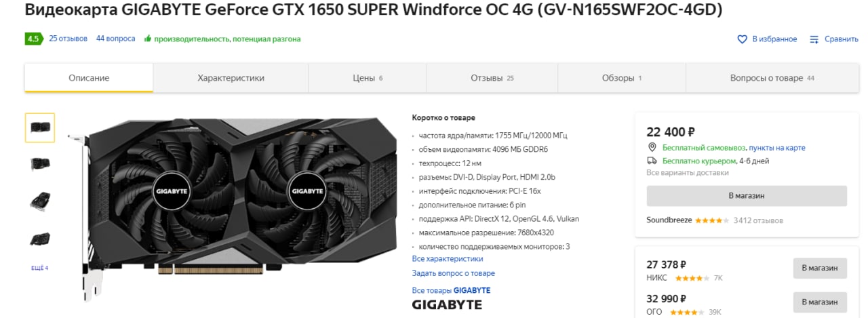868x318 pixels.
Task: Open the Задать вопрос о товаре link
Action: pyautogui.click(x=454, y=273)
